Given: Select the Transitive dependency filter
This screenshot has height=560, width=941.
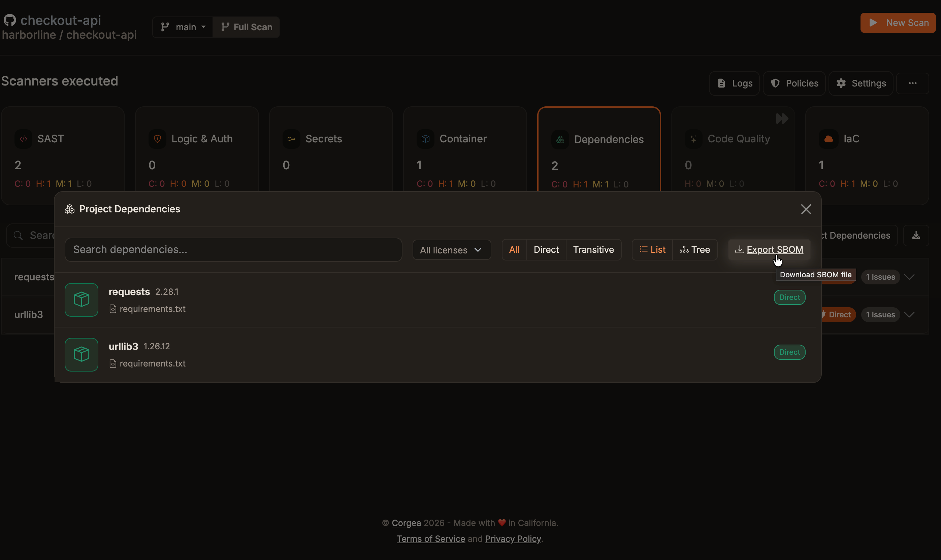Looking at the screenshot, I should [594, 249].
